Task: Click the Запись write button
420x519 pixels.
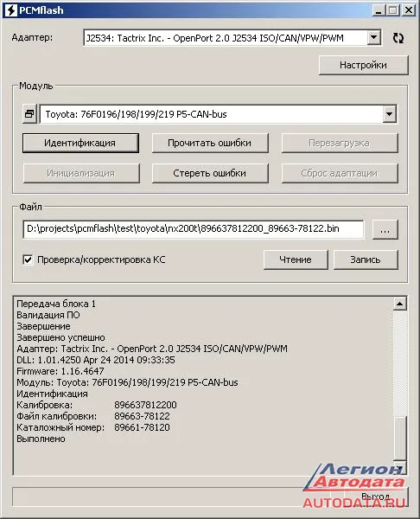Action: [366, 259]
